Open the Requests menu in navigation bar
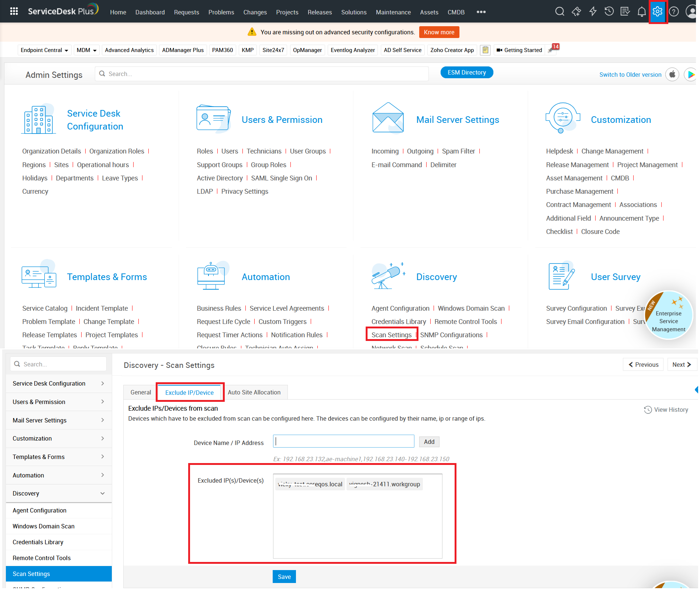700x590 pixels. click(186, 12)
